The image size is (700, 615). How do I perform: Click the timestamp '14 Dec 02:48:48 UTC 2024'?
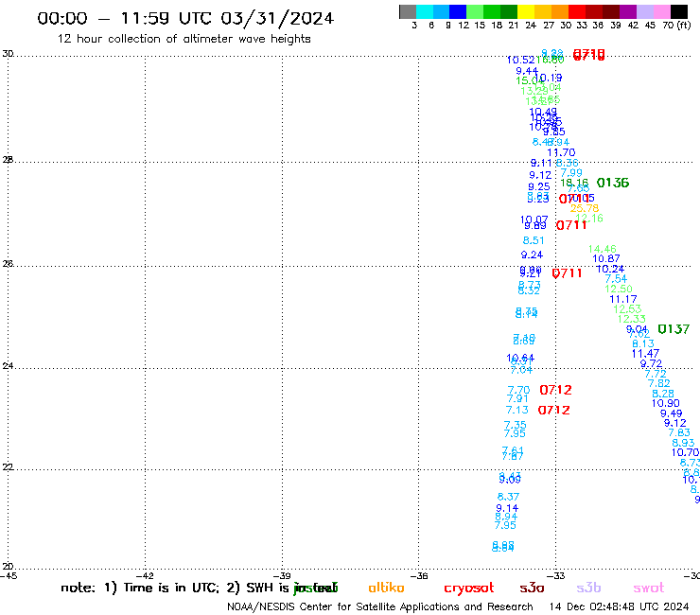[620, 607]
